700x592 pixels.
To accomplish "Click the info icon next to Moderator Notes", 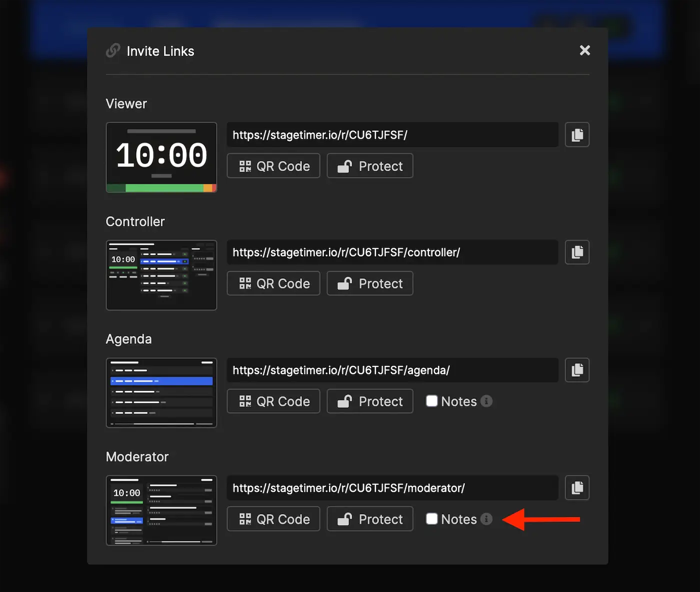I will (486, 519).
